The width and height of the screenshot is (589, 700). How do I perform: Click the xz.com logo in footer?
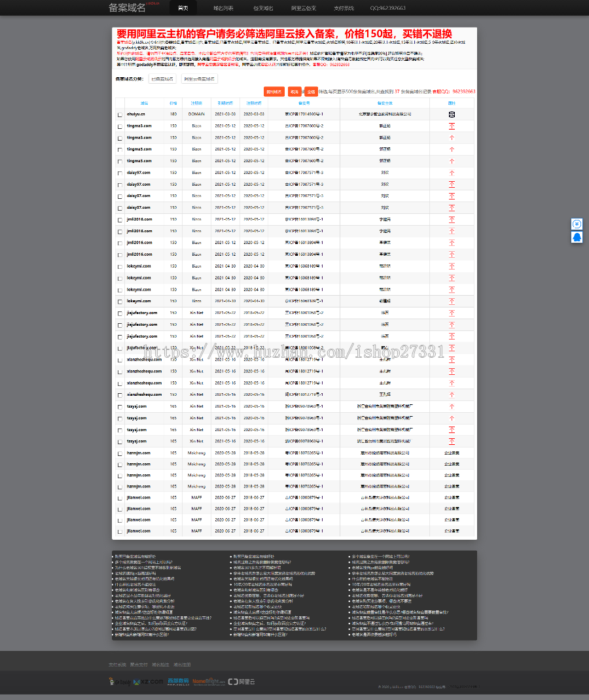pyautogui.click(x=149, y=682)
